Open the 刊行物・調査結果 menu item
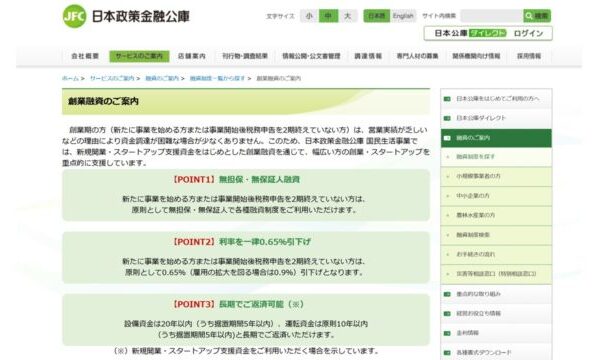 245,56
